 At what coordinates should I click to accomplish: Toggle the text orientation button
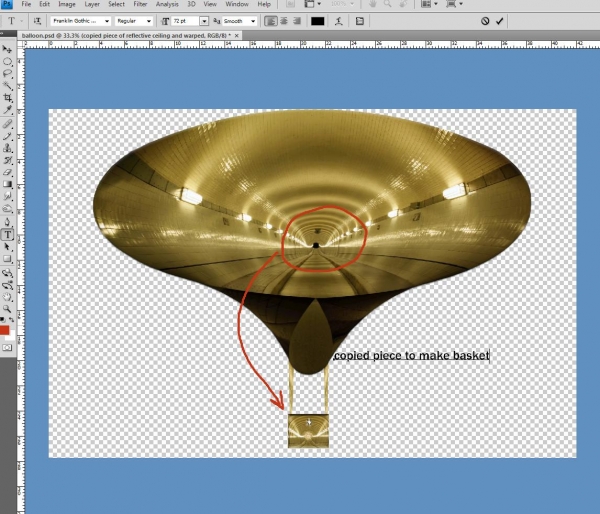click(x=37, y=21)
